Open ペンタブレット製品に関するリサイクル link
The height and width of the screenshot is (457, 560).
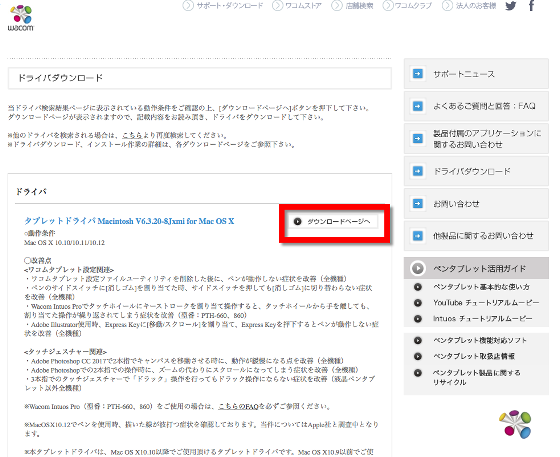(477, 377)
